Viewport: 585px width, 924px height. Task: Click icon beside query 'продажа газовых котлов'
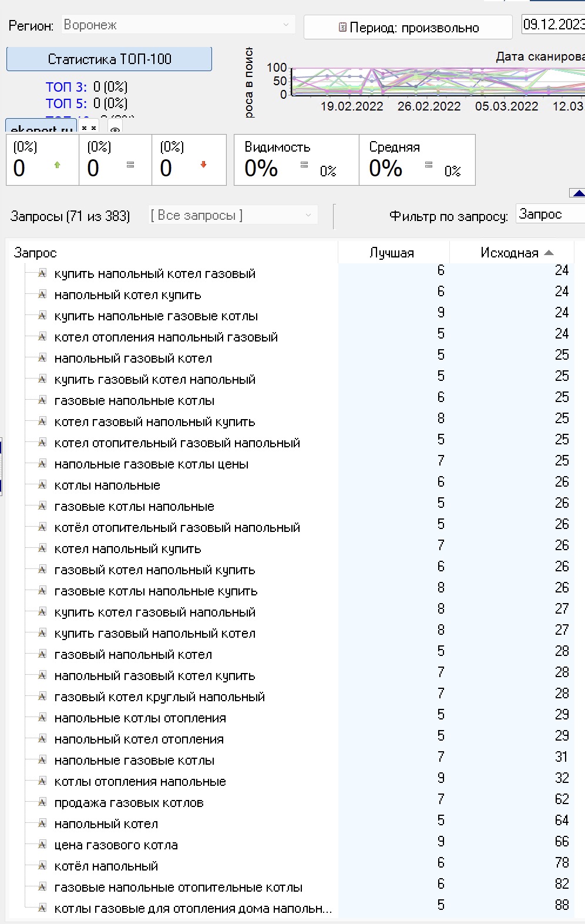42,802
